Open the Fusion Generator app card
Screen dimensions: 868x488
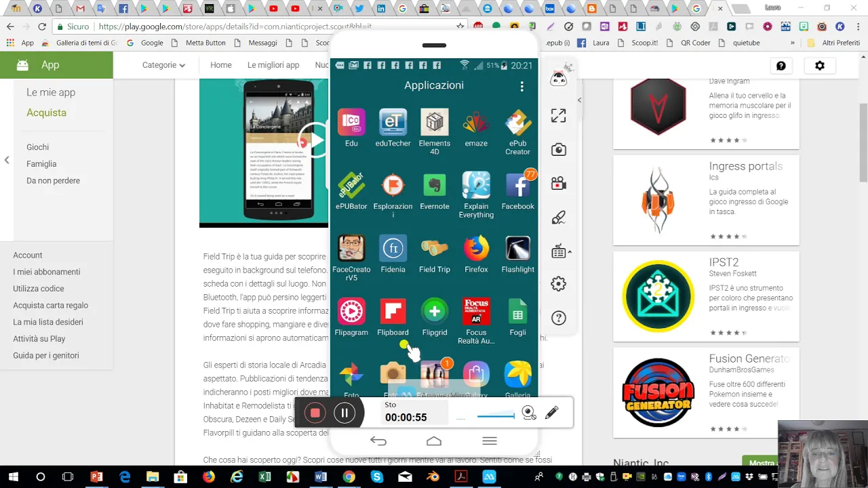[706, 393]
